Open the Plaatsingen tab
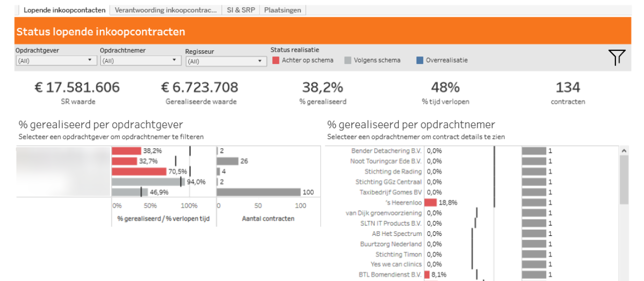This screenshot has height=281, width=644. 283,10
